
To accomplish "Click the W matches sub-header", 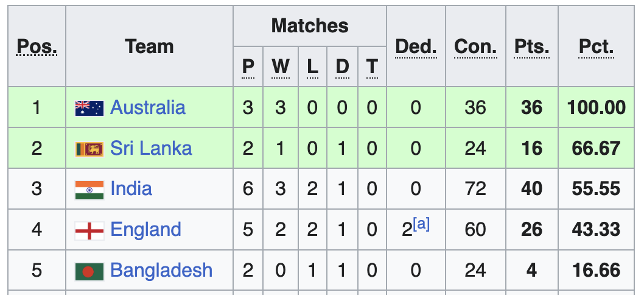I will tap(280, 66).
